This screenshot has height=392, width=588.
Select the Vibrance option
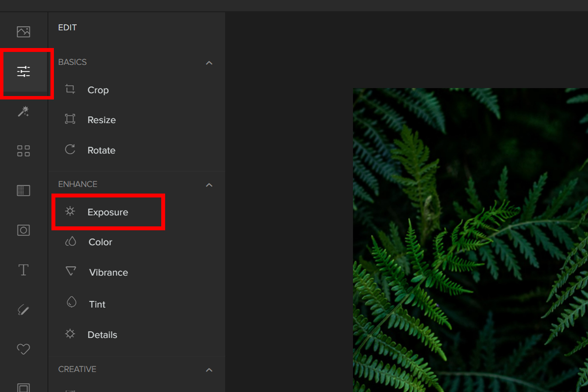(x=108, y=272)
